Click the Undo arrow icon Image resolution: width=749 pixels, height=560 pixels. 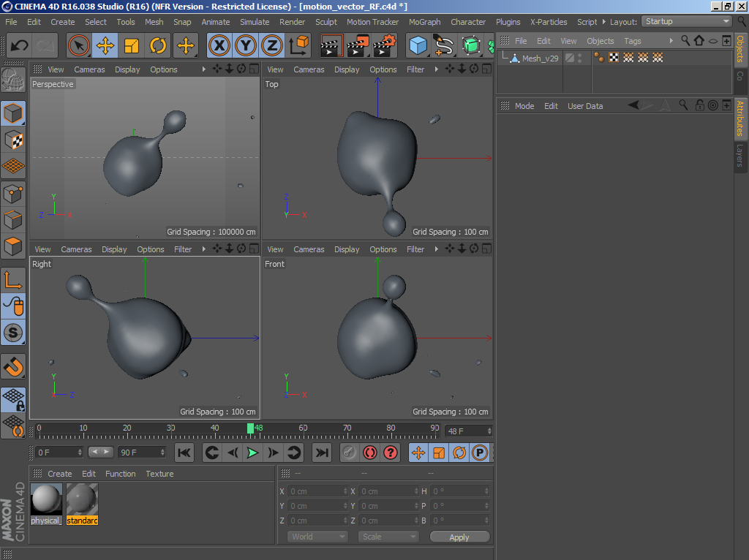(20, 46)
